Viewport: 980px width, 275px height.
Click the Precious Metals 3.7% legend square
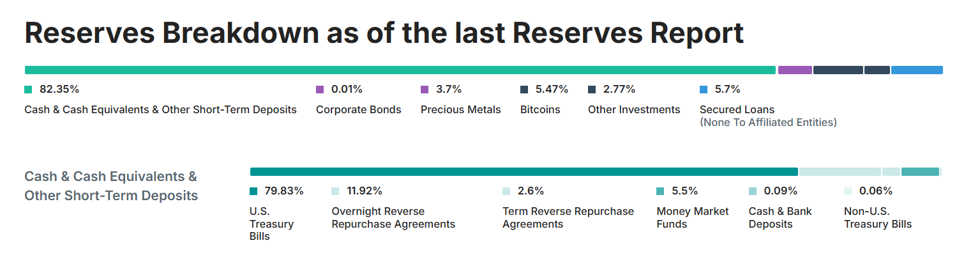(425, 90)
